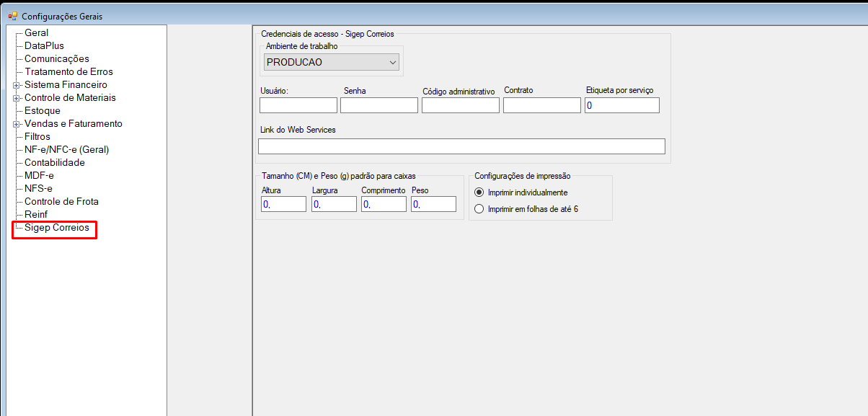Click the Configurações Gerais window icon
The image size is (868, 416).
point(12,16)
